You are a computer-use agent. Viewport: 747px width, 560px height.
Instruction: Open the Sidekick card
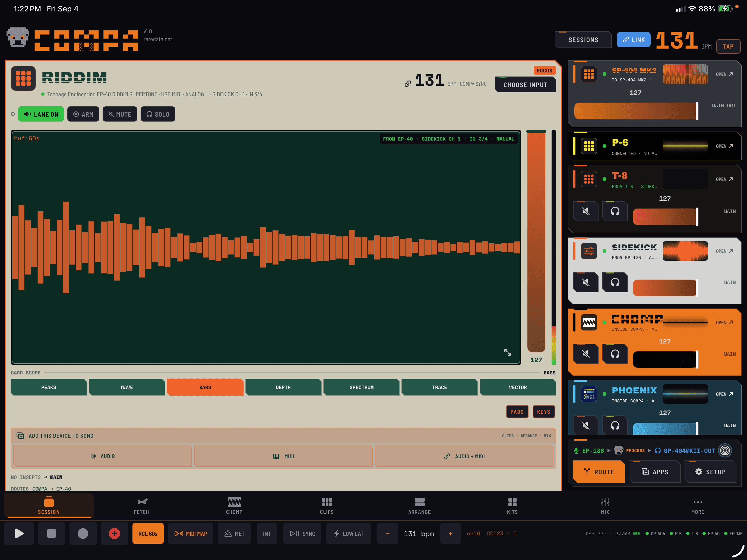tap(724, 251)
